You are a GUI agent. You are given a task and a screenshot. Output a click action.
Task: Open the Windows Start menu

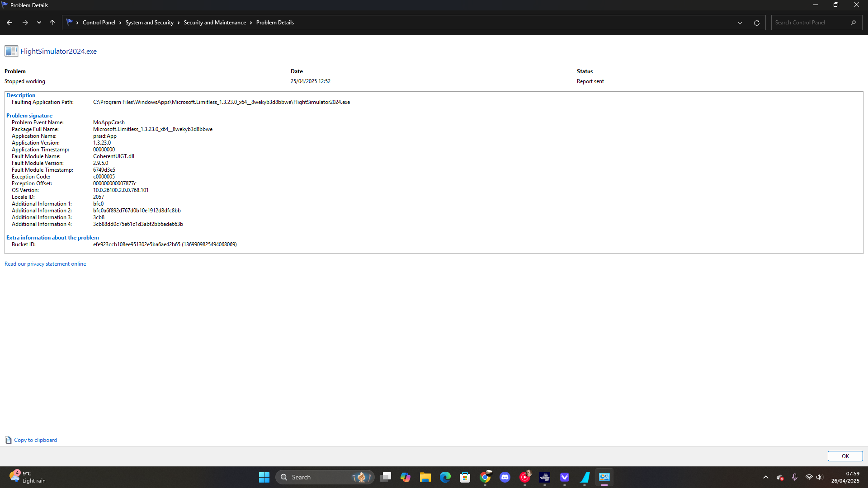click(264, 477)
